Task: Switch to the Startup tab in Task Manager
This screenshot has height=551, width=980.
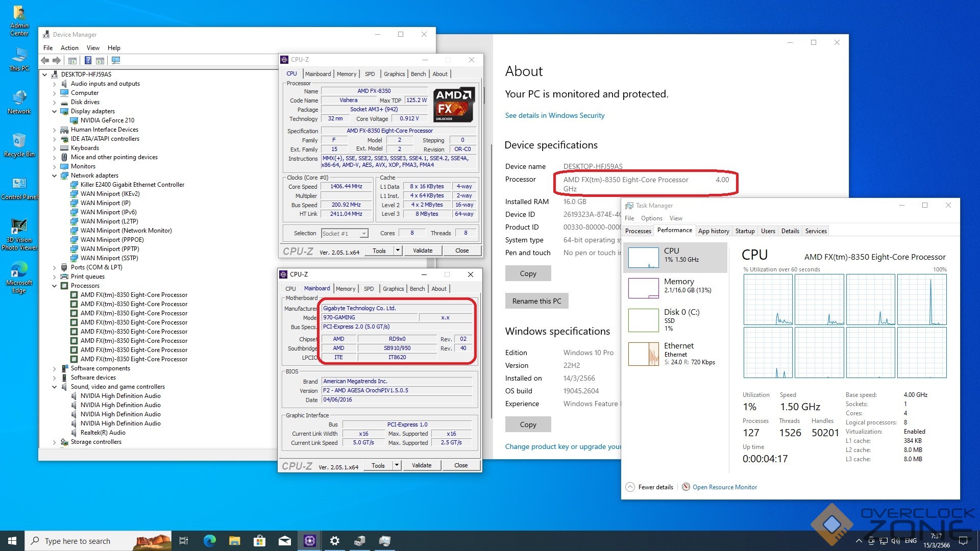Action: coord(745,231)
